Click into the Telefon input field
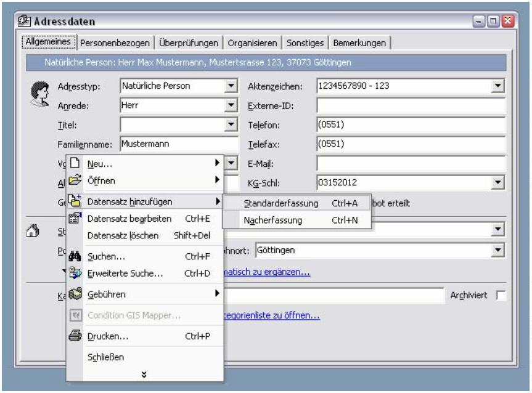The height and width of the screenshot is (393, 532). pyautogui.click(x=410, y=125)
